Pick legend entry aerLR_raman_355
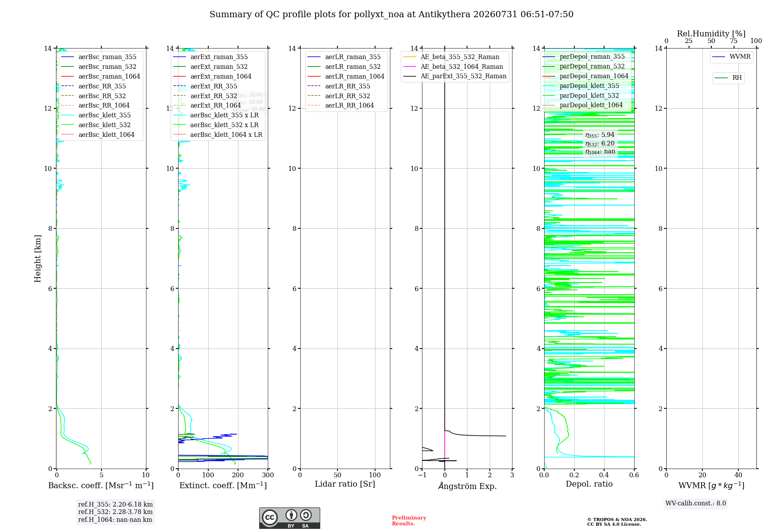This screenshot has height=532, width=783. pos(344,57)
